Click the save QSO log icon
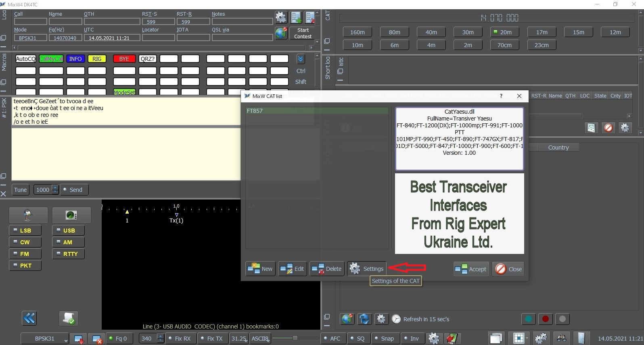 [x=296, y=17]
